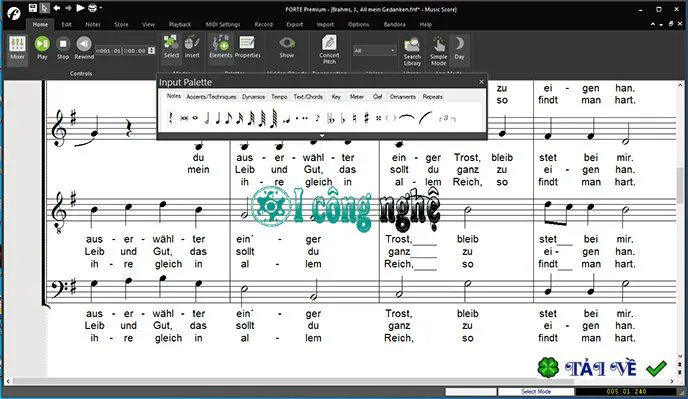Open the Bandora ribbon tab
This screenshot has width=688, height=399.
tap(394, 25)
